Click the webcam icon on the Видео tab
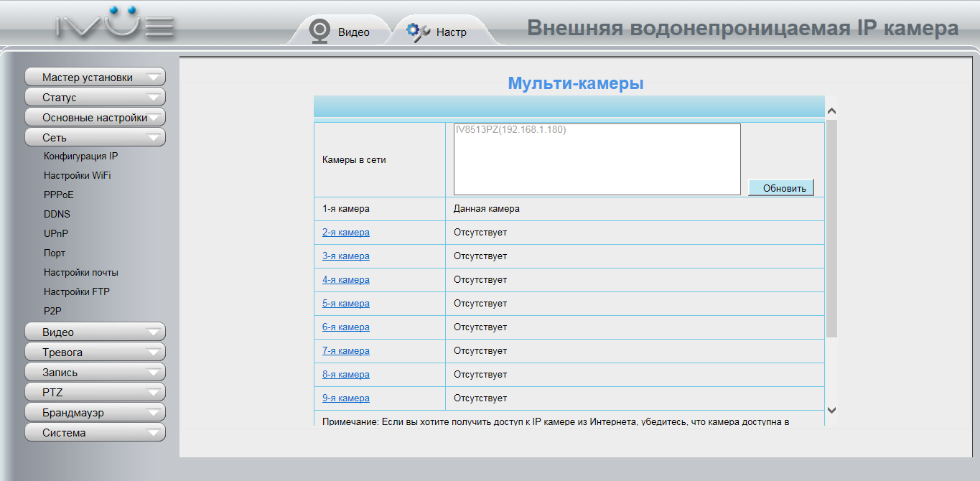980x481 pixels. pos(319,30)
